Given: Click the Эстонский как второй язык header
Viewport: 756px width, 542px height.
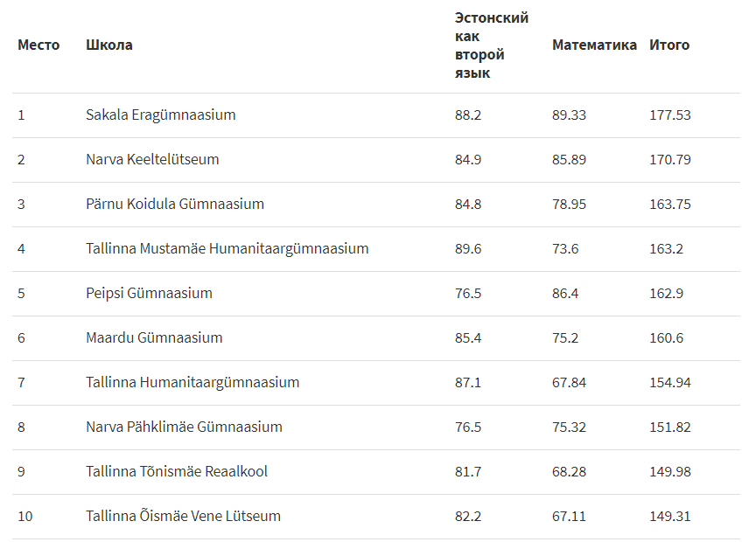Looking at the screenshot, I should (x=492, y=45).
